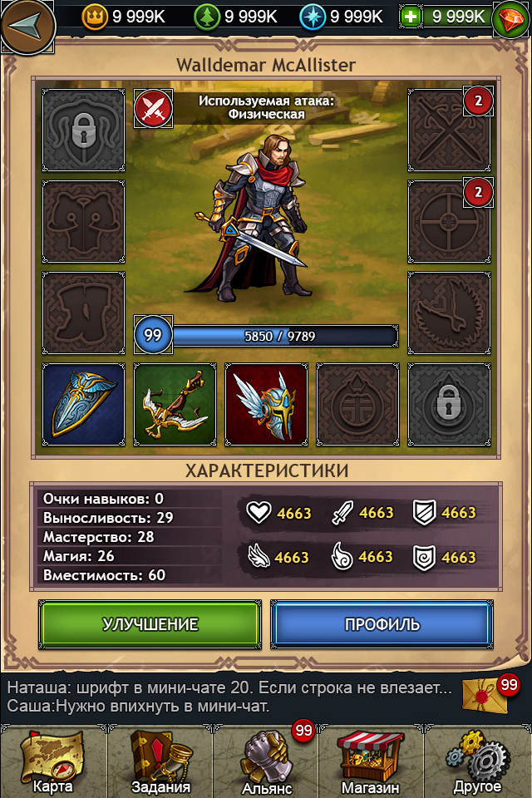Expand the mini-chat messages
Screen dimensions: 532x798
(x=229, y=697)
